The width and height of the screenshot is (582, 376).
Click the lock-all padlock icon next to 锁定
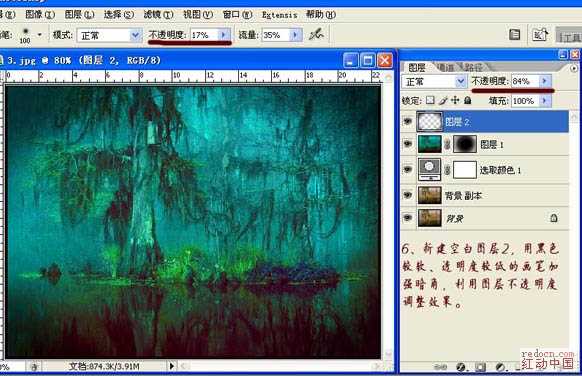click(468, 100)
